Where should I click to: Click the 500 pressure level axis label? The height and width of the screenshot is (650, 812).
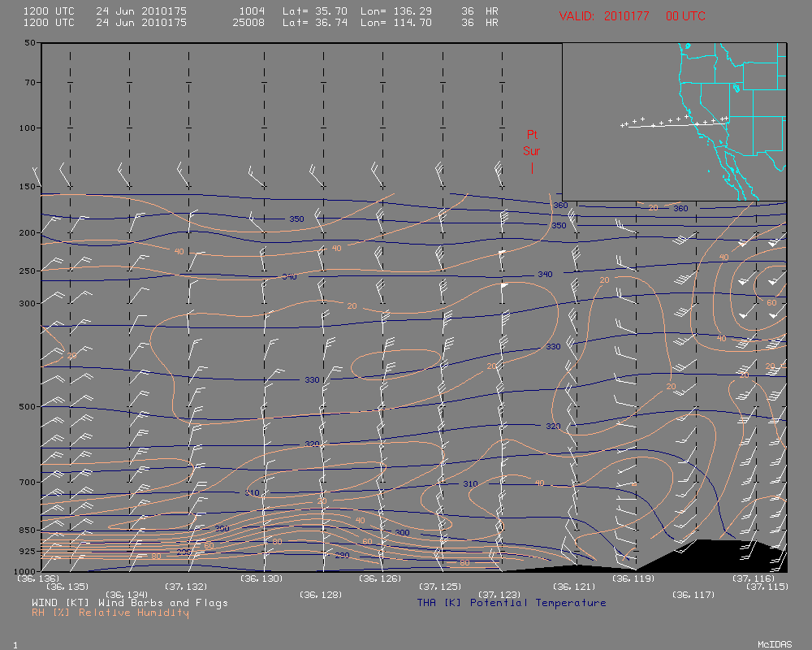28,407
